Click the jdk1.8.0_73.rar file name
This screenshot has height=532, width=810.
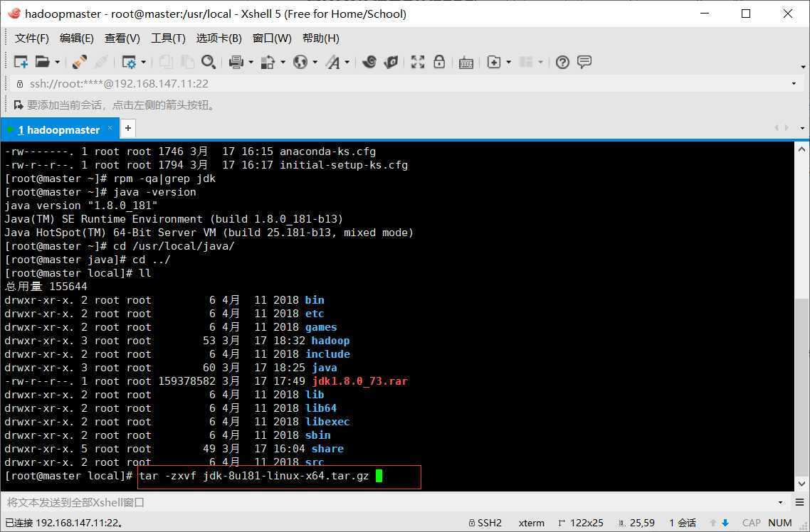click(359, 381)
